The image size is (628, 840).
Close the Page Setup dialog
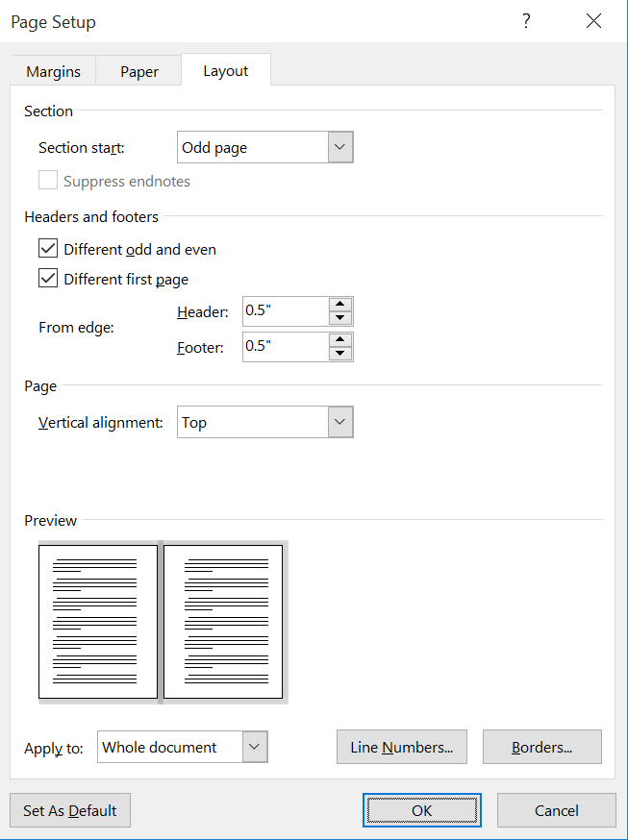tap(593, 21)
